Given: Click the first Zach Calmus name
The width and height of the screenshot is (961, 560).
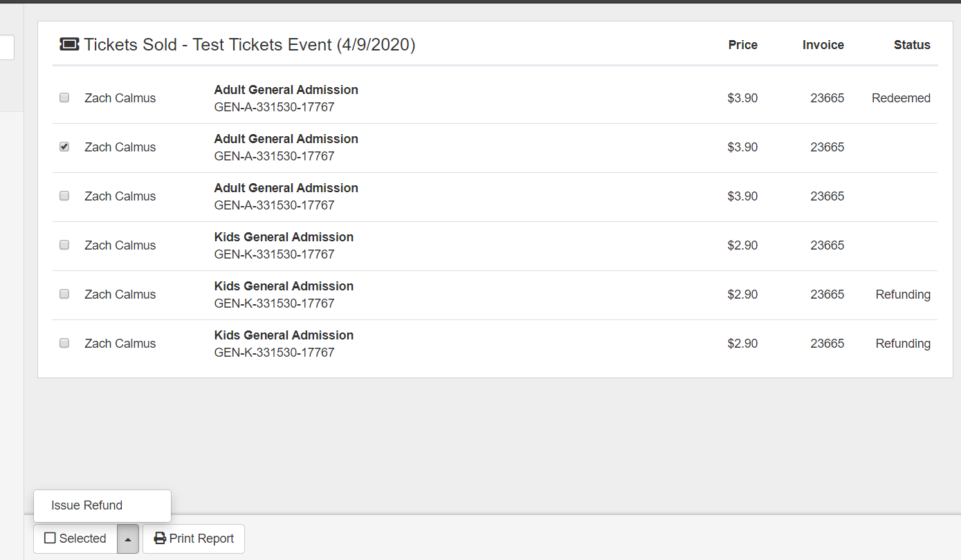Looking at the screenshot, I should pos(120,98).
